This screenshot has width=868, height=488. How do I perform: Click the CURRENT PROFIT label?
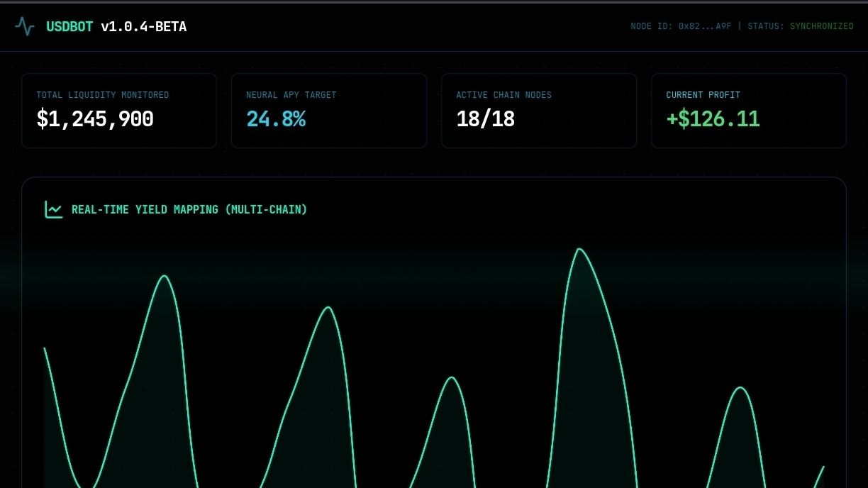(703, 95)
